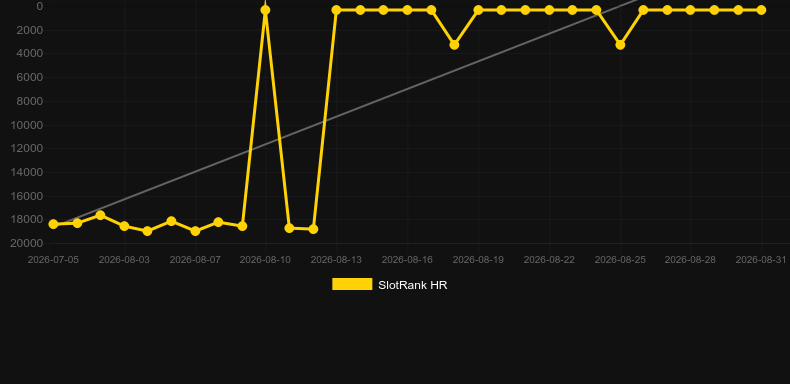
Task: Select the data point above the 2026-08-13 label
Action: [x=337, y=10]
